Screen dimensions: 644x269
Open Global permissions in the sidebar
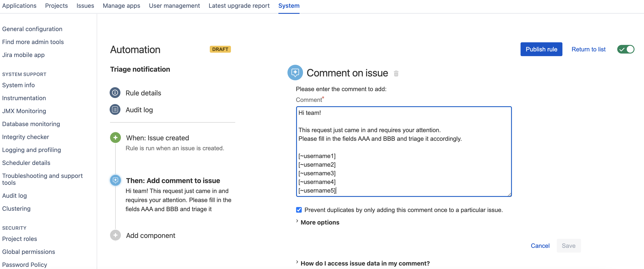[28, 252]
